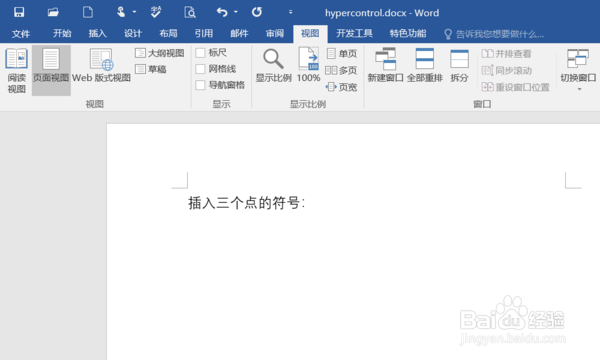Switch to Web 版式视图
Screen dimensions: 600x360
coord(101,65)
